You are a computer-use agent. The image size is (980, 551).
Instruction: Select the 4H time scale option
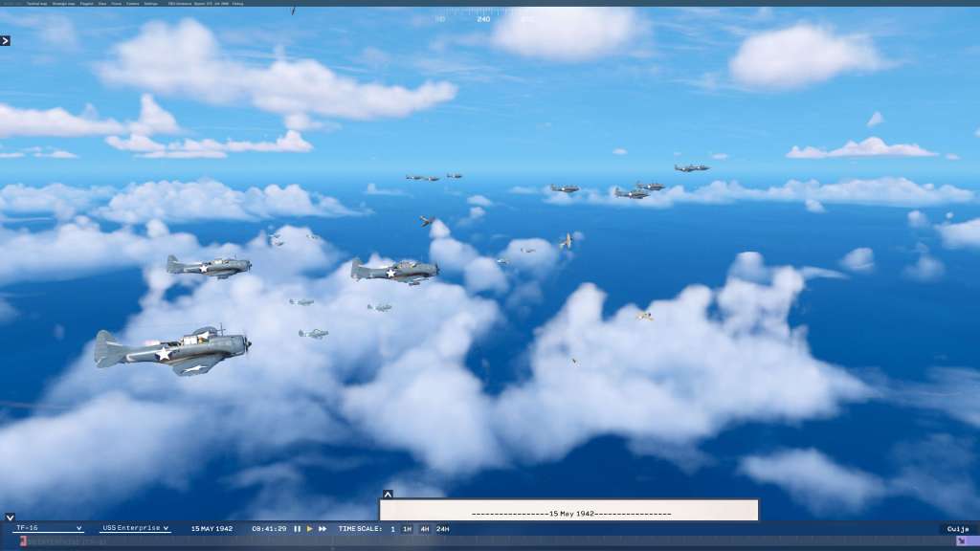424,529
